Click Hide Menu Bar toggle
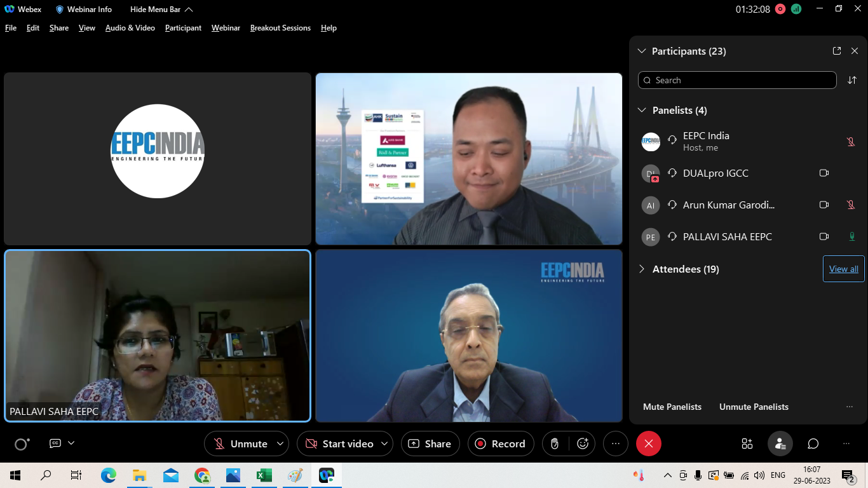The image size is (868, 488). (x=161, y=10)
